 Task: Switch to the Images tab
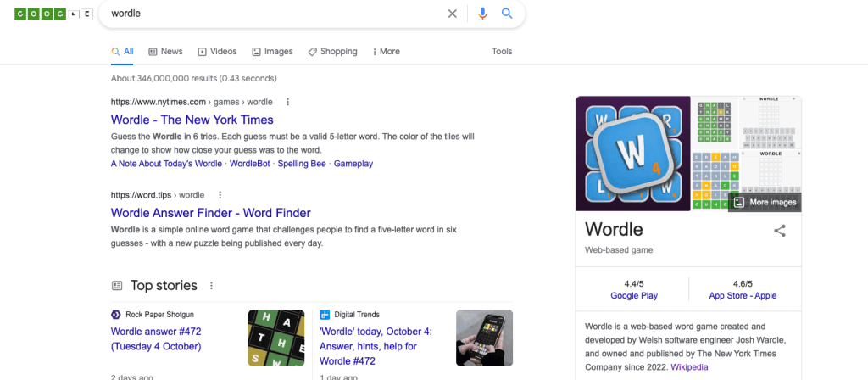pyautogui.click(x=272, y=52)
